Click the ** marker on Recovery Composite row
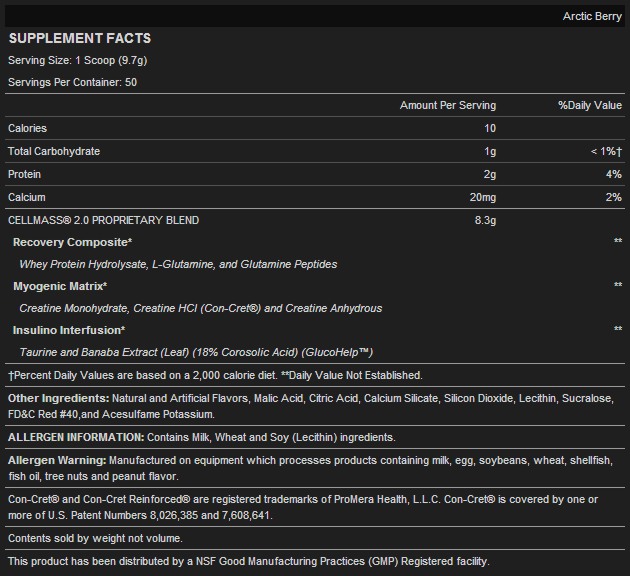 click(618, 241)
